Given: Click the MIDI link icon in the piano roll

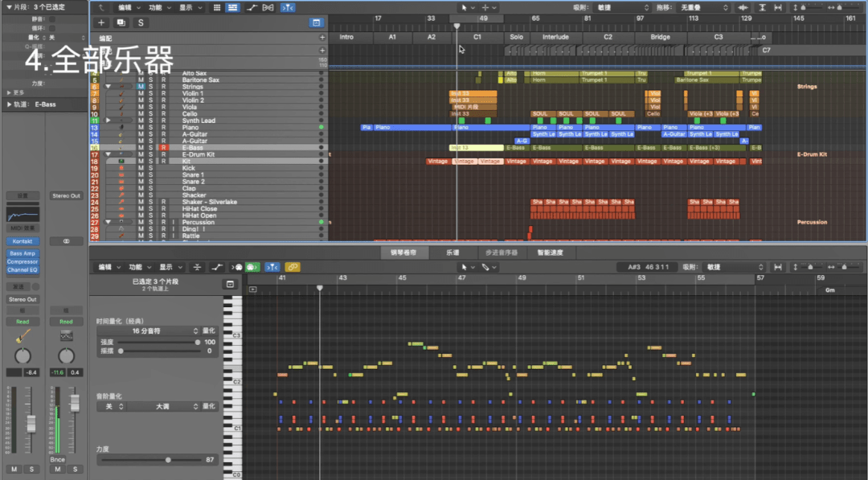Looking at the screenshot, I should 293,267.
